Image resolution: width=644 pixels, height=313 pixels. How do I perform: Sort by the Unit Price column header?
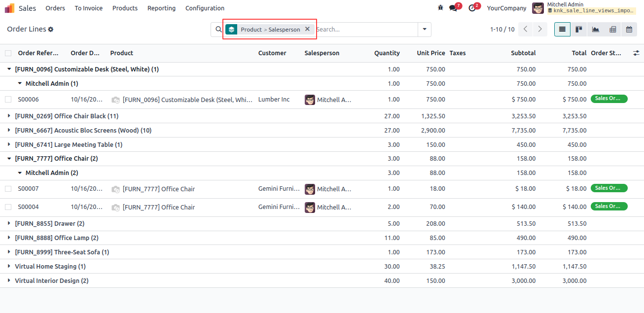tap(431, 53)
